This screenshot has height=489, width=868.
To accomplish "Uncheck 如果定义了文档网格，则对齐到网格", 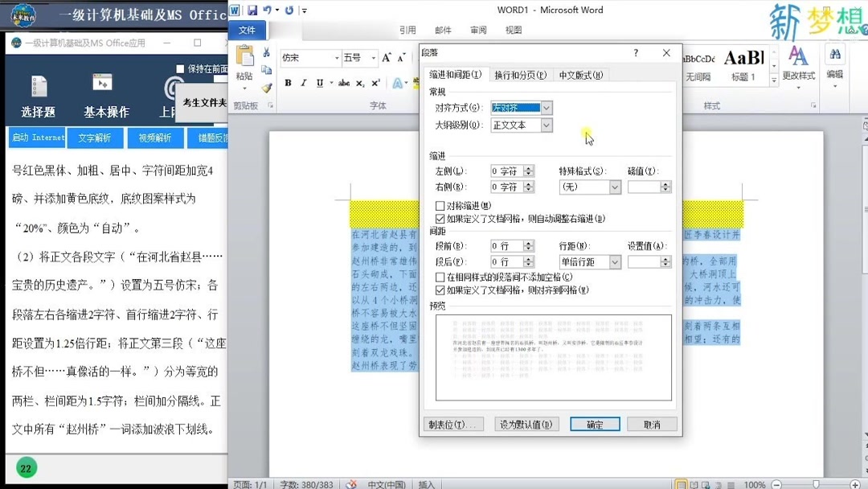I will [x=439, y=290].
